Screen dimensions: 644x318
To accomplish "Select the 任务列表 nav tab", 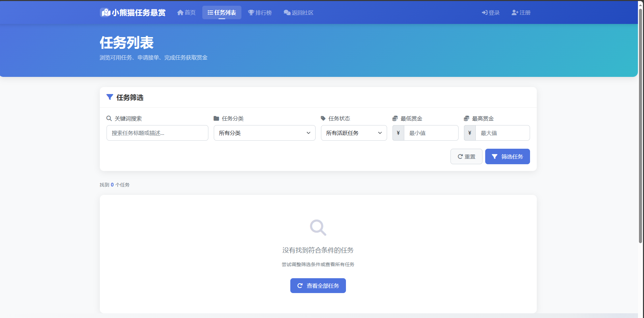I will pyautogui.click(x=222, y=12).
